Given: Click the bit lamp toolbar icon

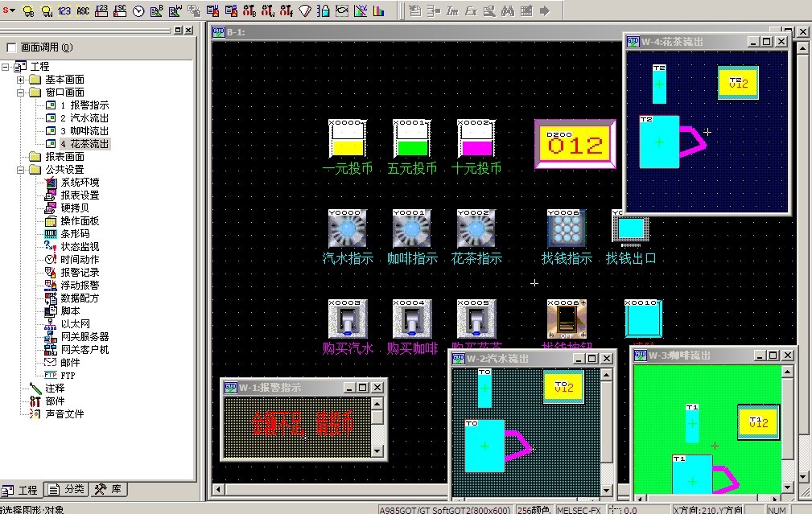Looking at the screenshot, I should (28, 10).
